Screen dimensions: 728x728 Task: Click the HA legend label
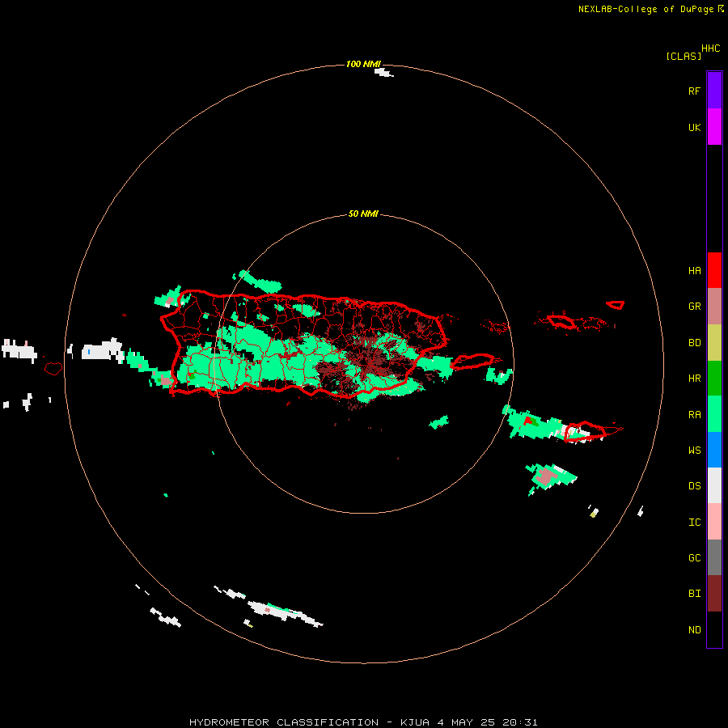point(694,271)
